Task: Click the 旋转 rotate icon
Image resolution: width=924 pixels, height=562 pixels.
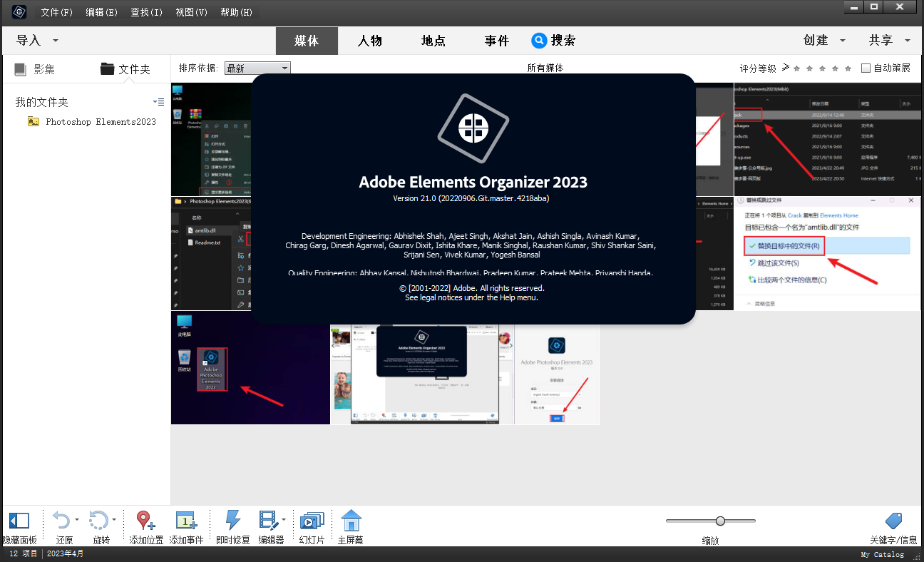Action: tap(98, 521)
